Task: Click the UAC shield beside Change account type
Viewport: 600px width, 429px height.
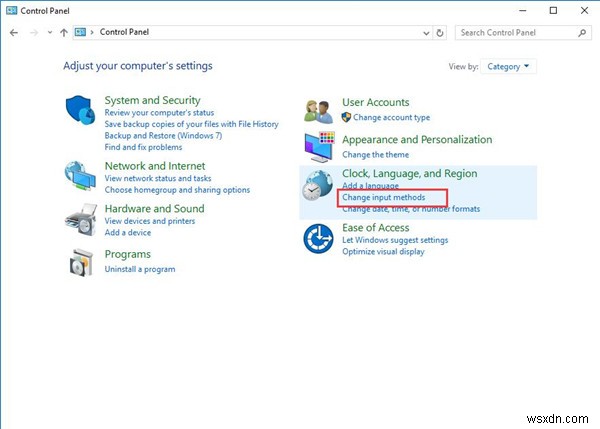Action: pyautogui.click(x=346, y=117)
